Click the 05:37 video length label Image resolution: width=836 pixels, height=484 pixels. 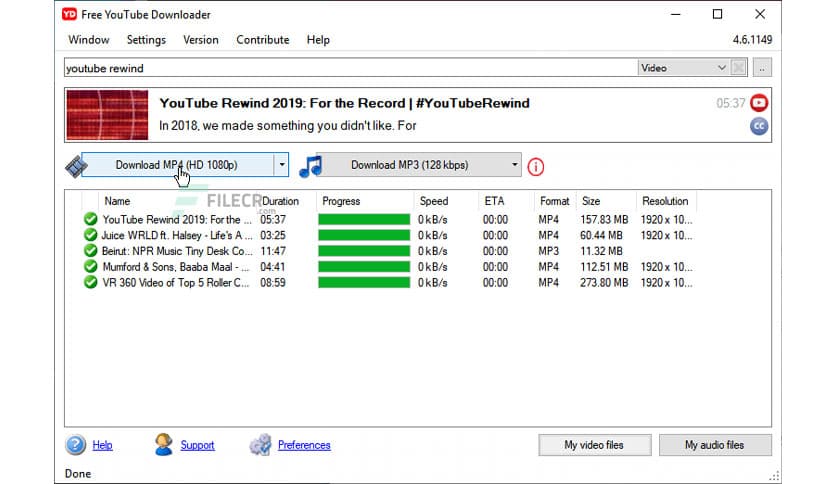(730, 103)
